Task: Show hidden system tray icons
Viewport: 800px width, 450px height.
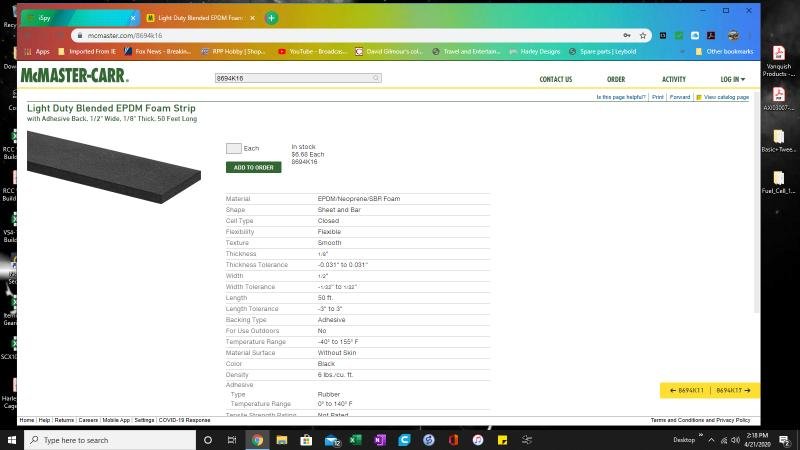Action: [711, 440]
